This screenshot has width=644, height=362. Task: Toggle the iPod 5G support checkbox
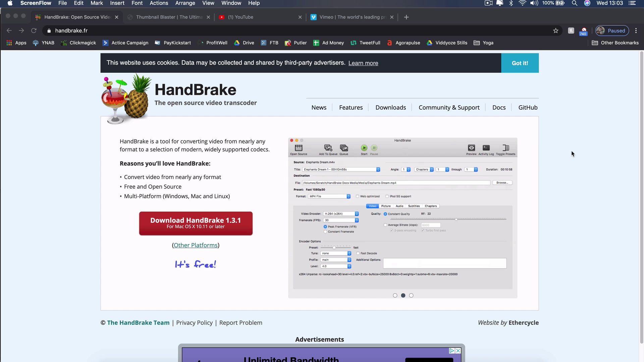[387, 196]
